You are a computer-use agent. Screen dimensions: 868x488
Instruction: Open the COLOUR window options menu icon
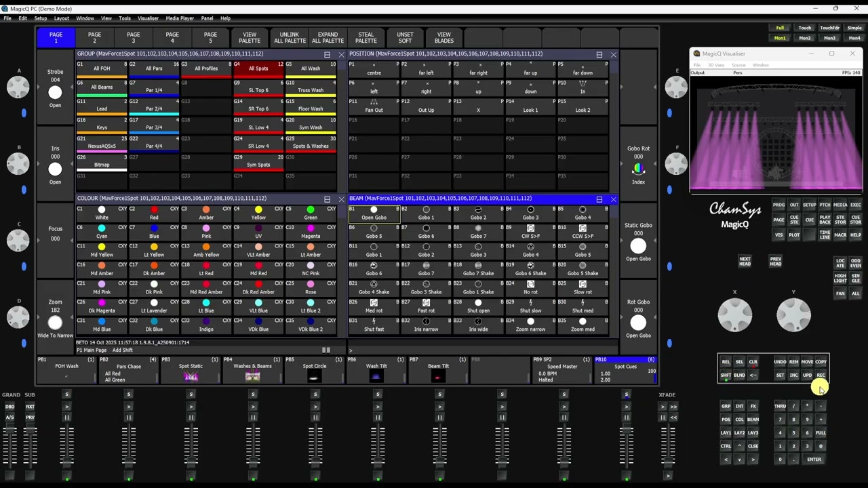click(327, 199)
